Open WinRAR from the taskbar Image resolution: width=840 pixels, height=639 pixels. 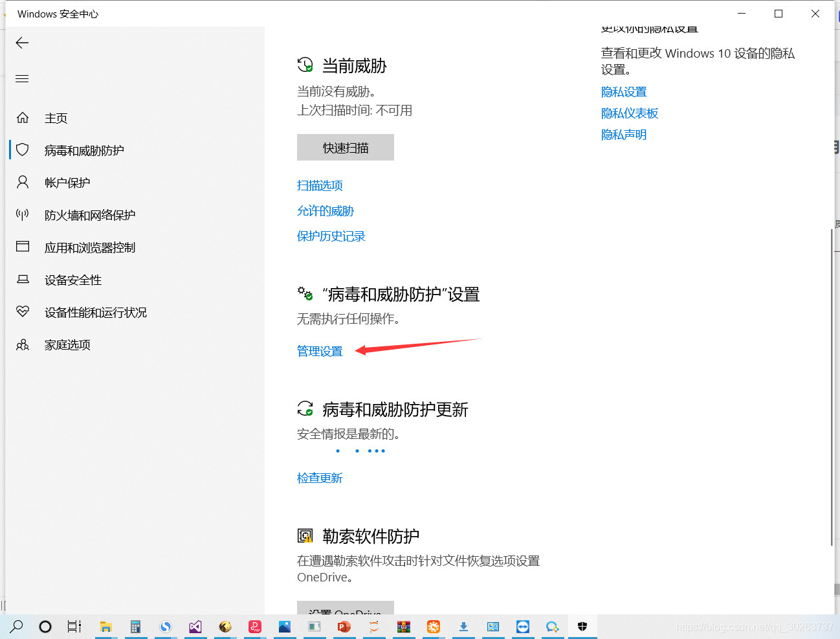(x=404, y=627)
